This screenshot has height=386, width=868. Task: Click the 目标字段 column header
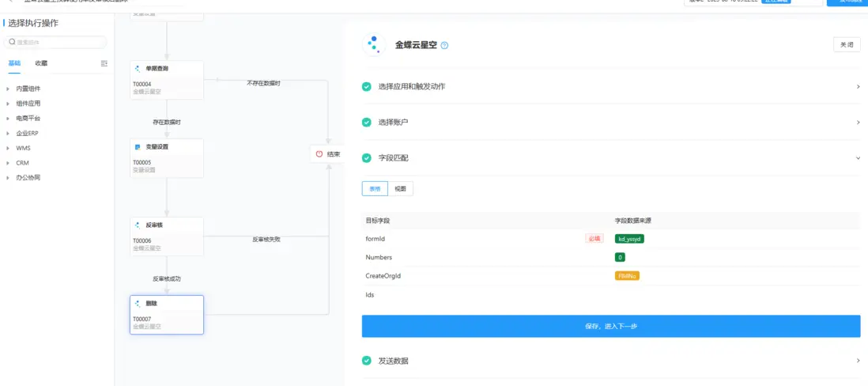[378, 221]
